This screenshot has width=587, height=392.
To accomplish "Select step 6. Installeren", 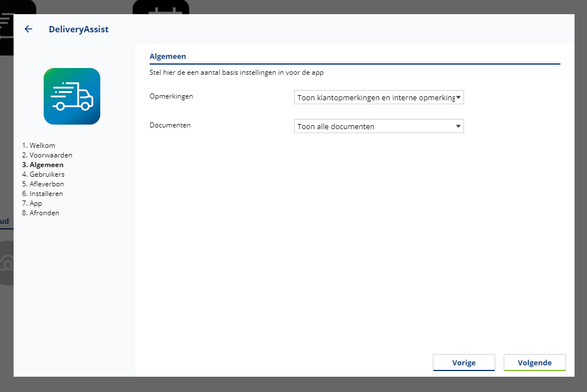I will (x=42, y=194).
